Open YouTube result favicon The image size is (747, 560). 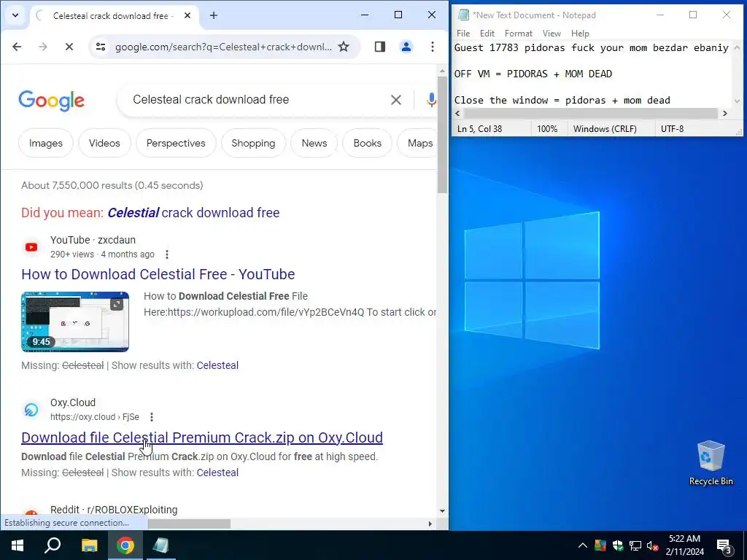coord(31,247)
